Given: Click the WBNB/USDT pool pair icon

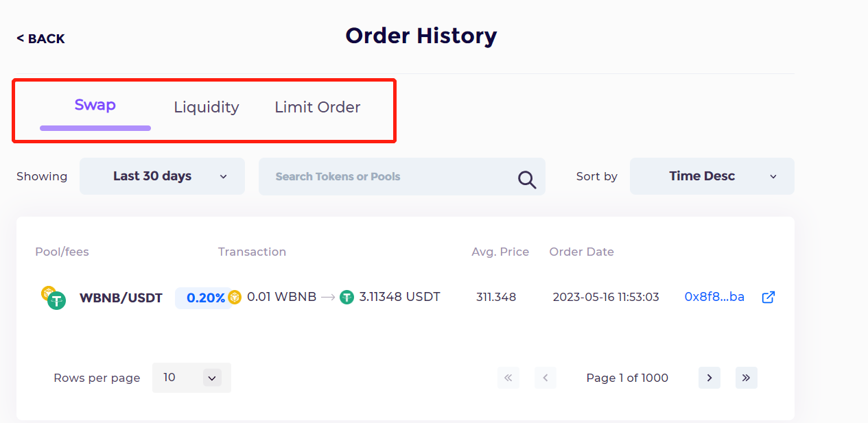Looking at the screenshot, I should click(x=53, y=298).
